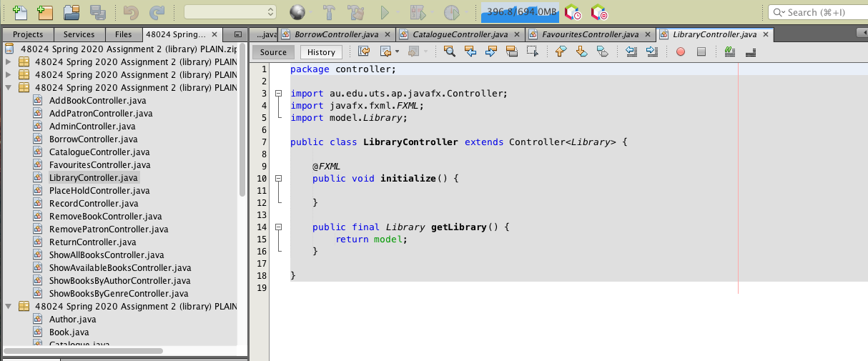Collapse the tree node containing AddBookController.java
Image resolution: width=868 pixels, height=361 pixels.
[9, 88]
